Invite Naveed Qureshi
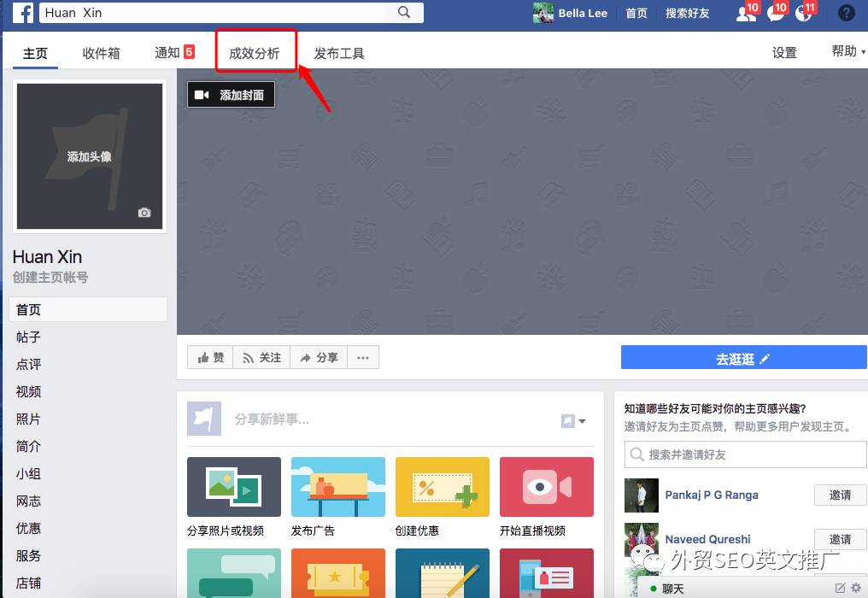 point(840,539)
